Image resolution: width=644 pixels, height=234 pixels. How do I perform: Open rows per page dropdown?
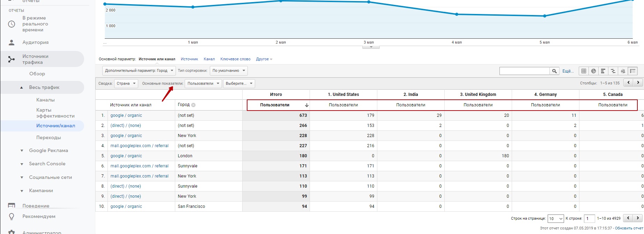556,219
